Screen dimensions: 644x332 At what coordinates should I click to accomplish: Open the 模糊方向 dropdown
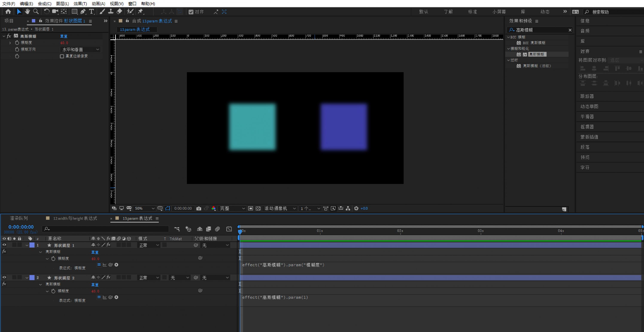click(x=80, y=50)
